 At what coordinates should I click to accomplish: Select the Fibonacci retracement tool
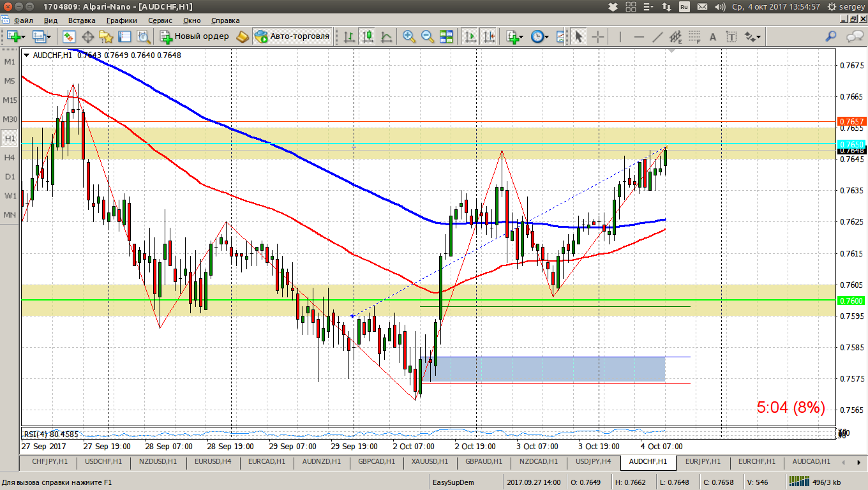point(694,36)
